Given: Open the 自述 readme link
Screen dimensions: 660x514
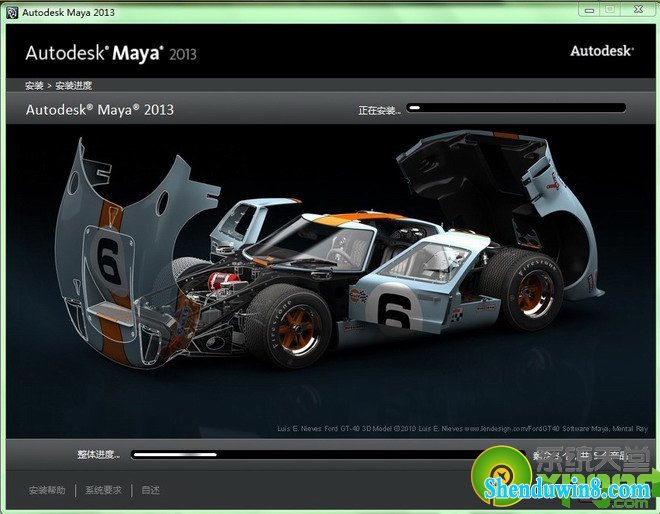Looking at the screenshot, I should [x=150, y=490].
